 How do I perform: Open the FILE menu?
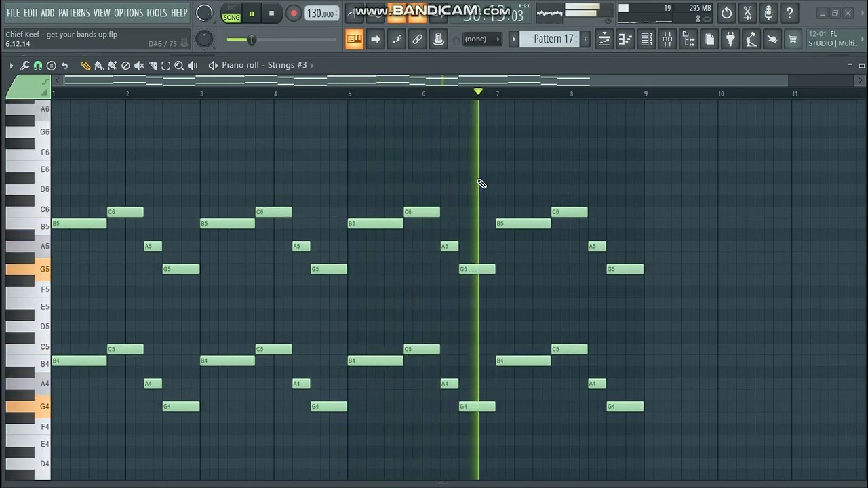[13, 13]
